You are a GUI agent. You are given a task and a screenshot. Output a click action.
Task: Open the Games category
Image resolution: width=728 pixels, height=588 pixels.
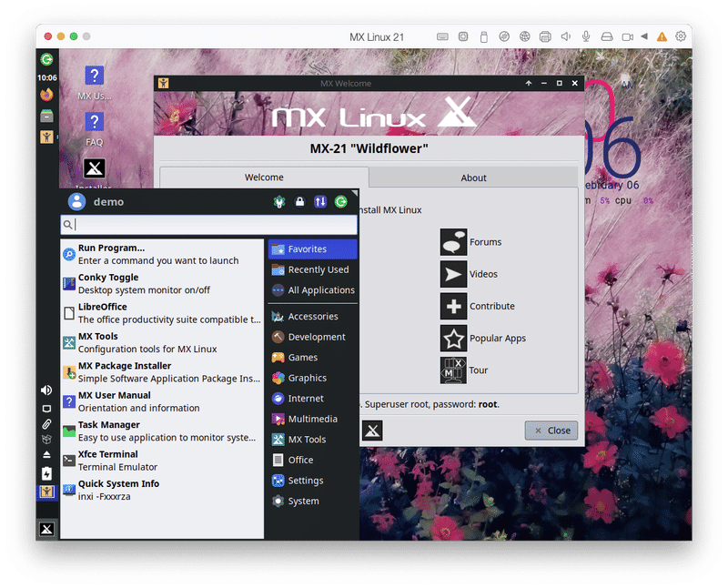(x=312, y=357)
